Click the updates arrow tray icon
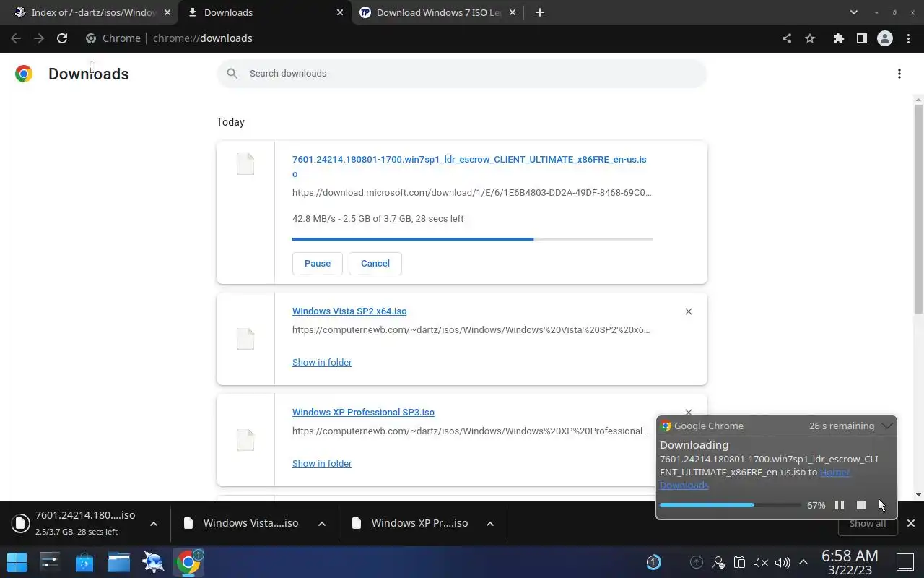The image size is (924, 578). pos(697,562)
